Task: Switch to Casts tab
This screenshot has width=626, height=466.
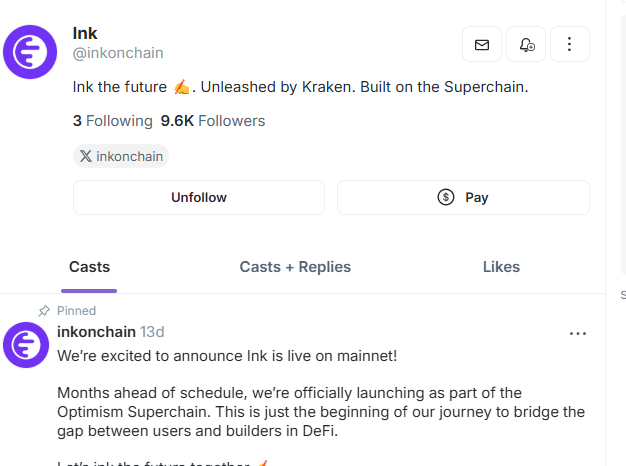Action: 89,267
